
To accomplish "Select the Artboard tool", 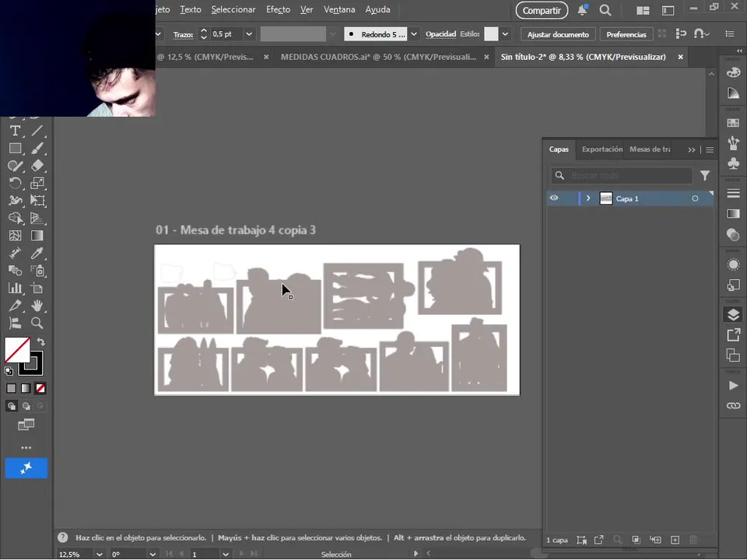I will pos(37,288).
